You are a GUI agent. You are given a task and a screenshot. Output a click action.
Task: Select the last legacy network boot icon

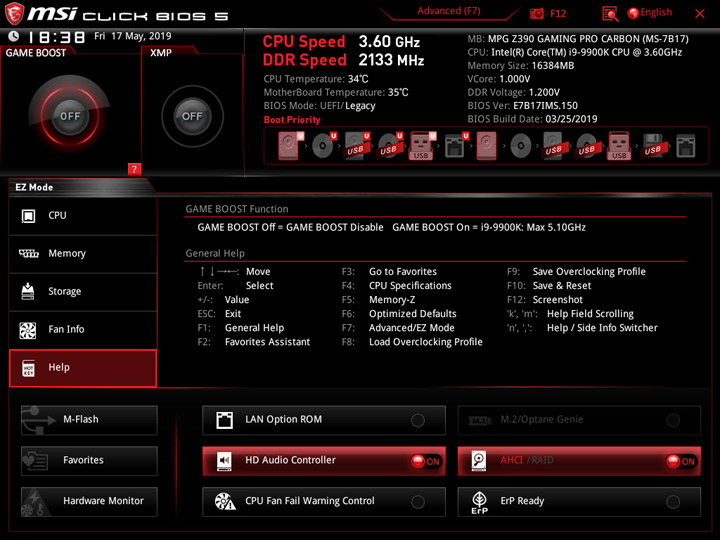coord(686,146)
